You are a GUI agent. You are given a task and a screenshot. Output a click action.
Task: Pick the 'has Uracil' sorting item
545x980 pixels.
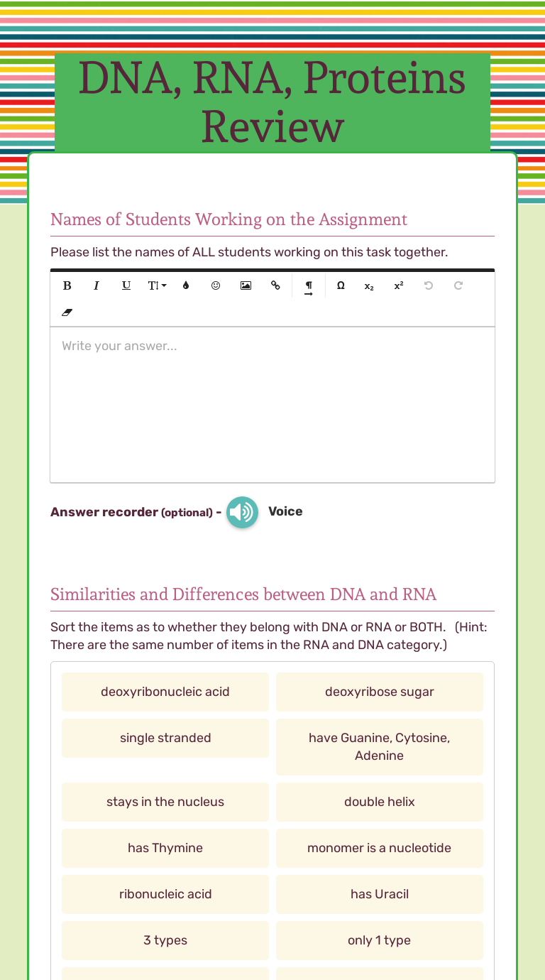pos(380,894)
